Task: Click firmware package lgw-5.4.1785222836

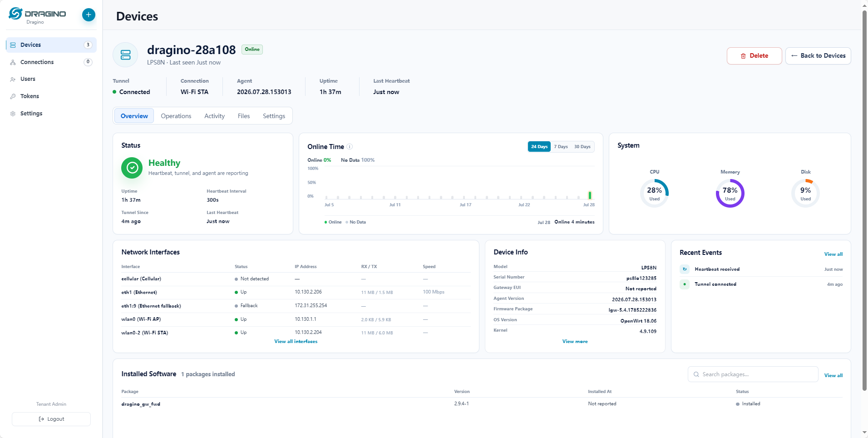Action: pos(632,310)
